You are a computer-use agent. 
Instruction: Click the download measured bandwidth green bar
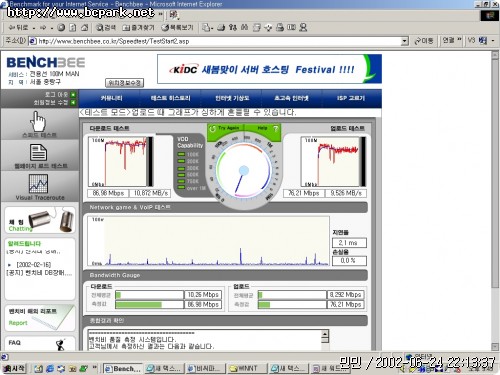pos(139,305)
